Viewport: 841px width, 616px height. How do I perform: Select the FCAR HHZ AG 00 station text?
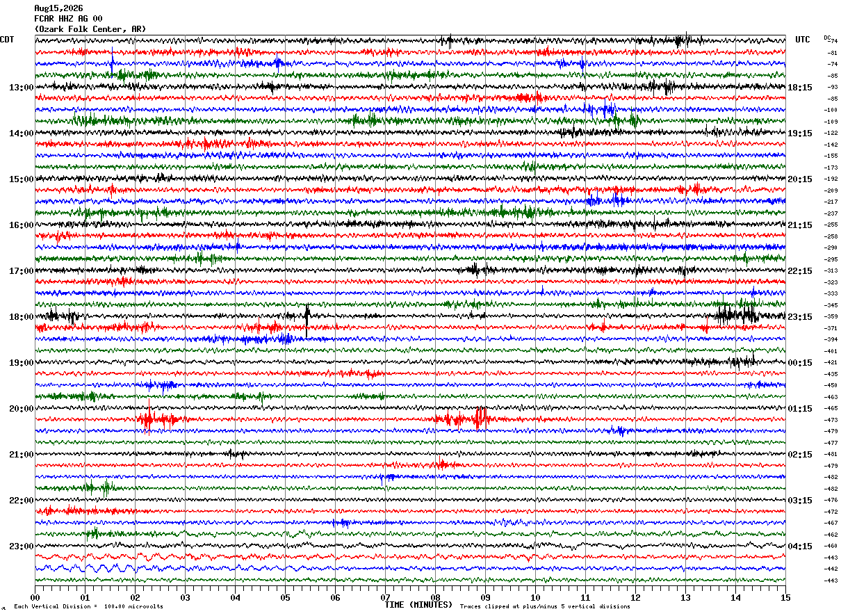[68, 19]
